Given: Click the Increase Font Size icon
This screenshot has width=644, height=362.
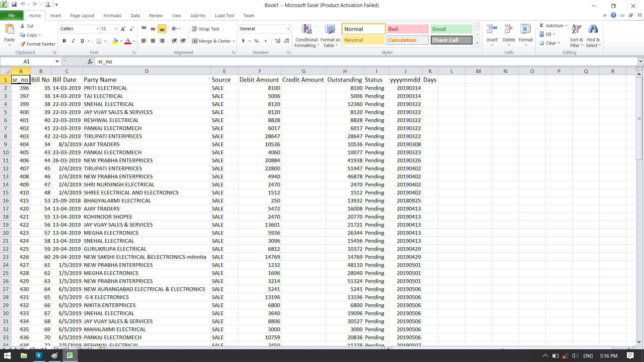Looking at the screenshot, I should pyautogui.click(x=123, y=29).
